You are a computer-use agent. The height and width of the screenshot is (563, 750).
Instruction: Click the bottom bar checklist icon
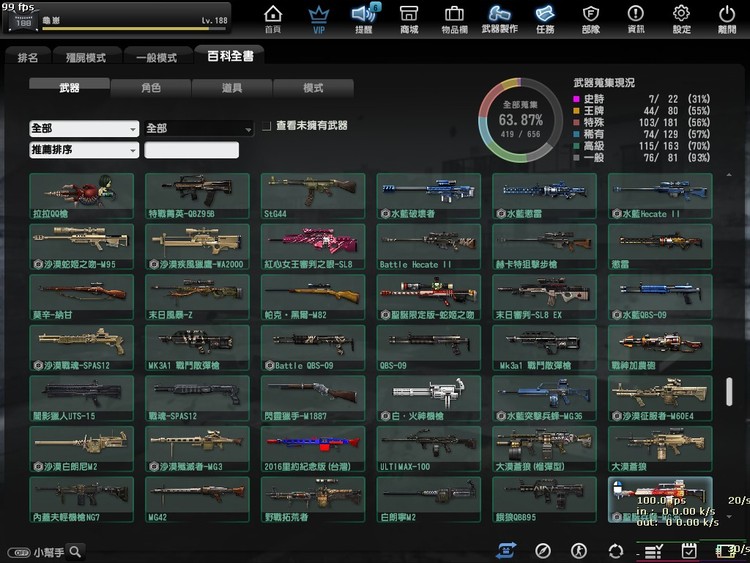pyautogui.click(x=653, y=552)
